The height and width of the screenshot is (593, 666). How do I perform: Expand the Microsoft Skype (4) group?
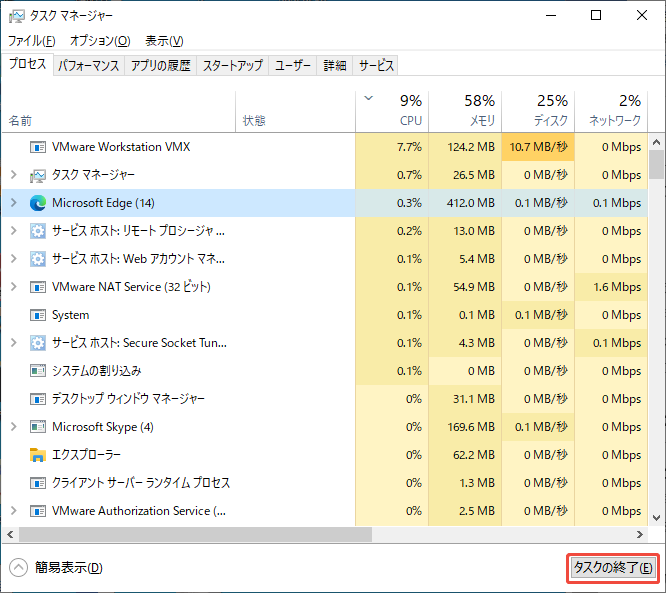point(14,426)
